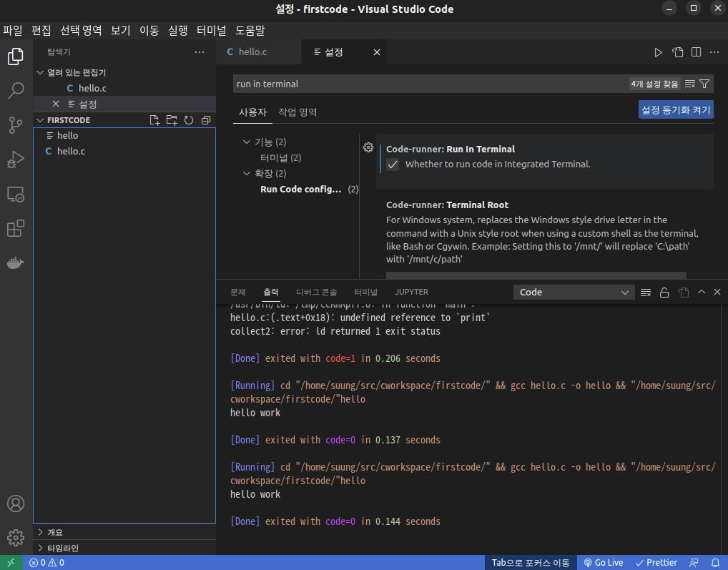Switch to the JUPYTER panel tab

[x=411, y=292]
